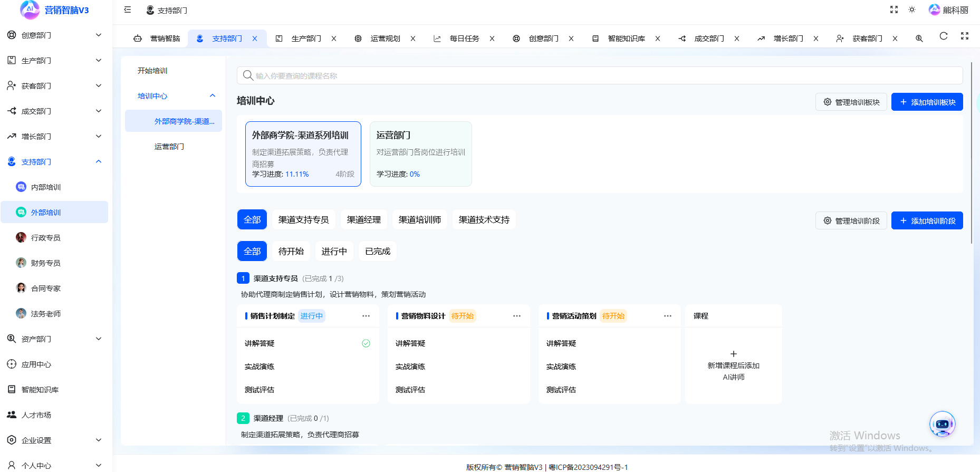Image resolution: width=980 pixels, height=472 pixels.
Task: Focus the course name search field
Action: 600,75
